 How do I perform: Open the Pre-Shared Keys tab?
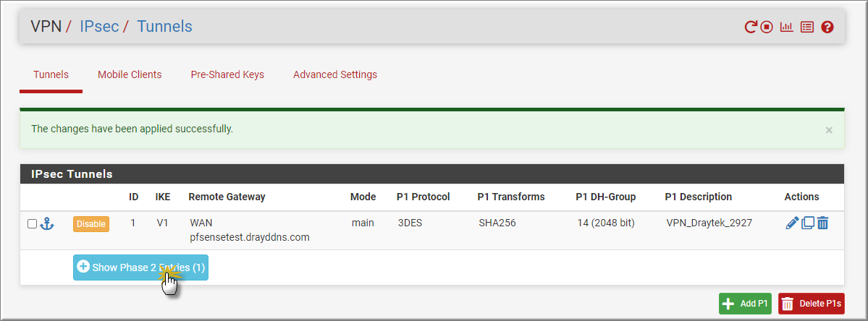click(227, 74)
